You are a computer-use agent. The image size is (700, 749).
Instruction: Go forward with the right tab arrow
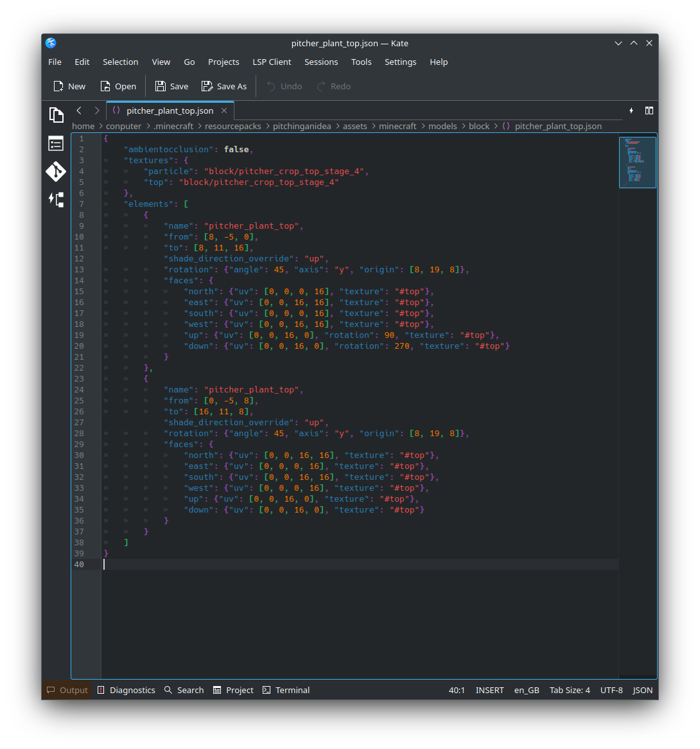97,111
